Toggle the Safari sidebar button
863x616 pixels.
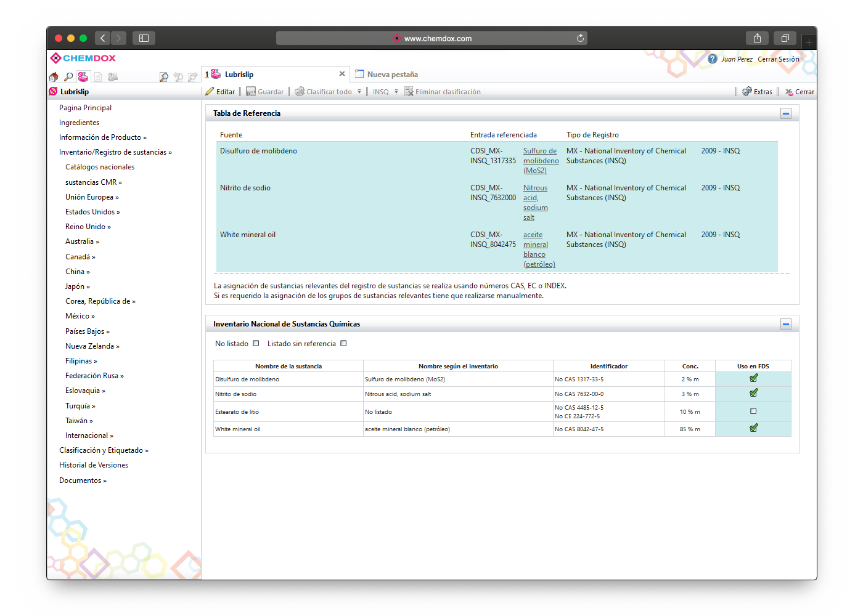click(144, 38)
